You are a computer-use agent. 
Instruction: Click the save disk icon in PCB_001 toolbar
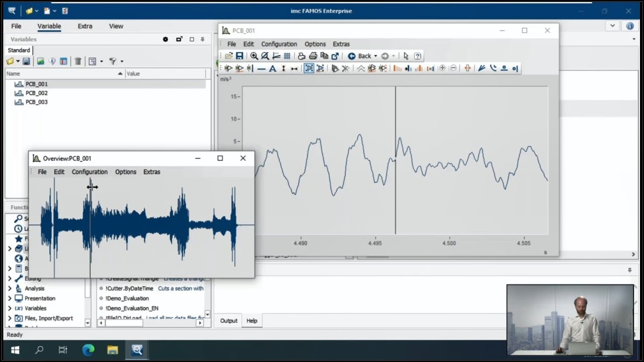[x=239, y=56]
